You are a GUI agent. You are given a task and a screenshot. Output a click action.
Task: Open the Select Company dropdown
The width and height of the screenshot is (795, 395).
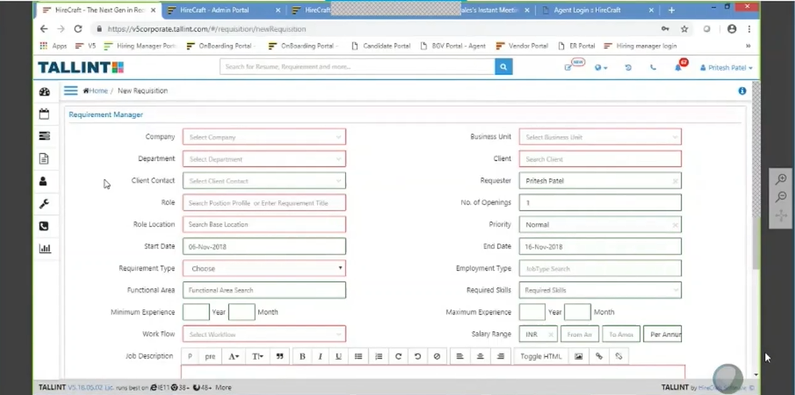pos(264,137)
